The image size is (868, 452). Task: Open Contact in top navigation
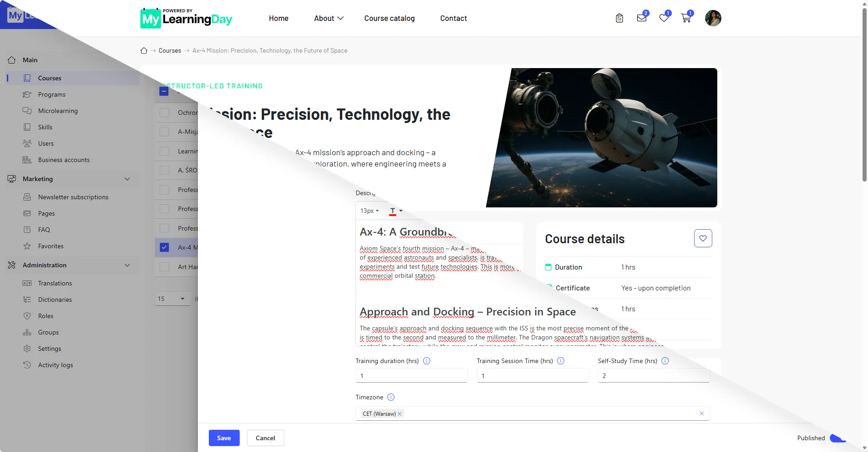click(453, 18)
